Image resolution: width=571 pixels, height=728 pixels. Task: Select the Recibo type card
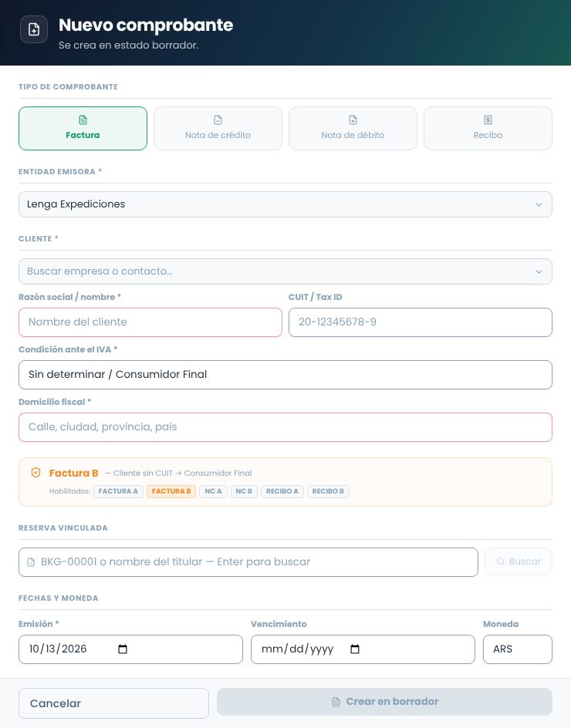(488, 129)
